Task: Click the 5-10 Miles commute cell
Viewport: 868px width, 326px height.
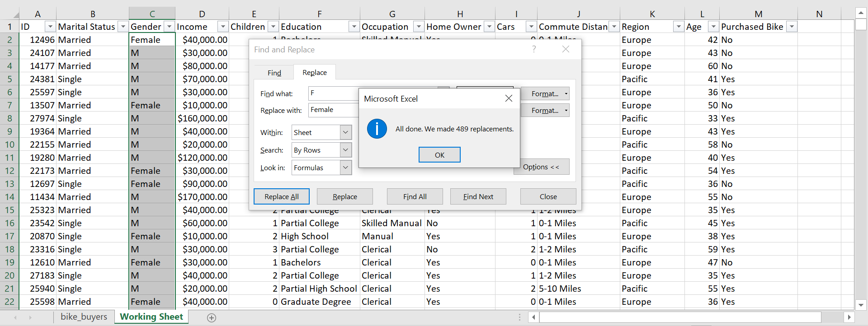Action: pos(578,289)
